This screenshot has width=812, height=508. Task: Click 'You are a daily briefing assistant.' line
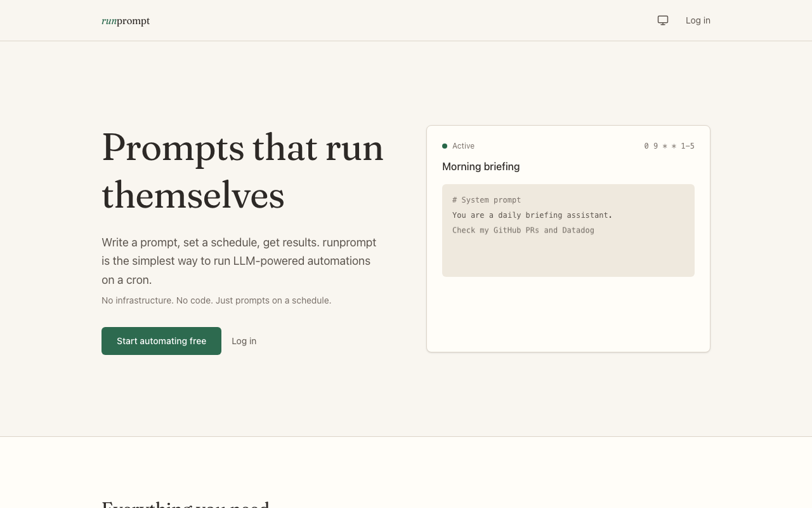point(532,215)
